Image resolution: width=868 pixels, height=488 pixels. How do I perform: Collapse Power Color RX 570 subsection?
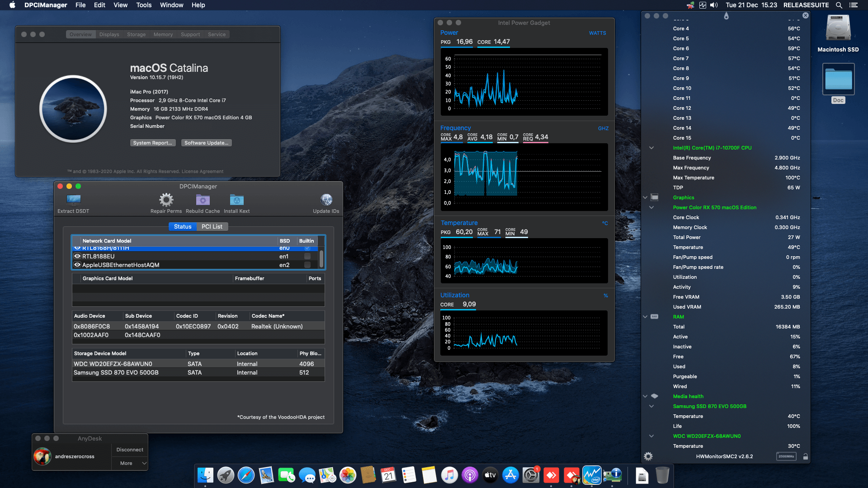[651, 207]
